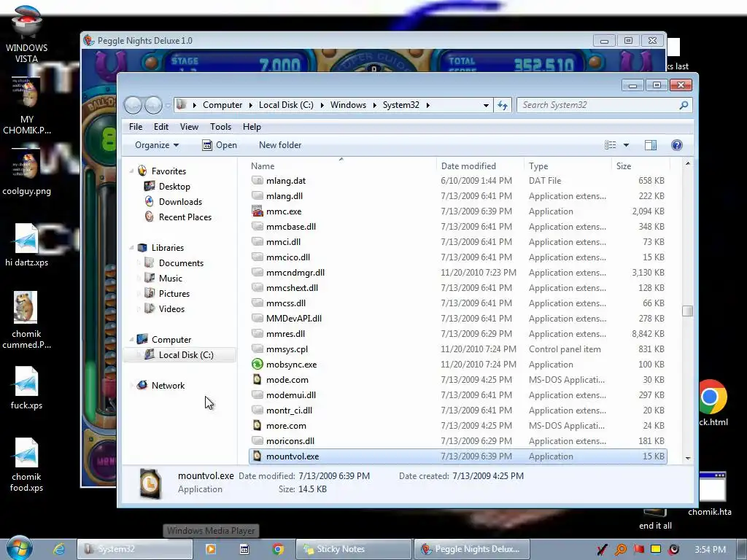Click the red flag tray icon

(x=639, y=549)
